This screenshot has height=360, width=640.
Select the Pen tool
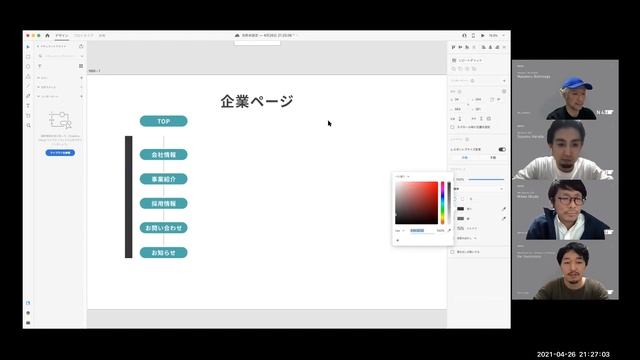(x=28, y=96)
